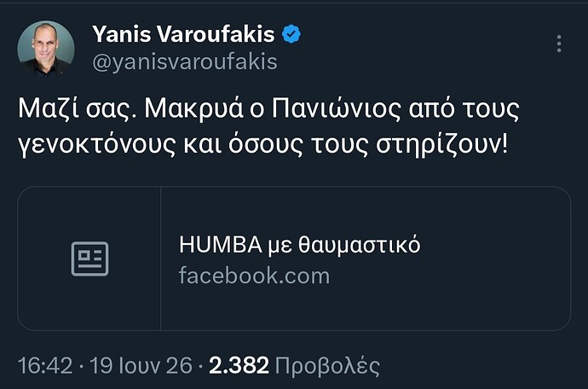Click the blue verified badge
The image size is (588, 389).
(x=291, y=34)
